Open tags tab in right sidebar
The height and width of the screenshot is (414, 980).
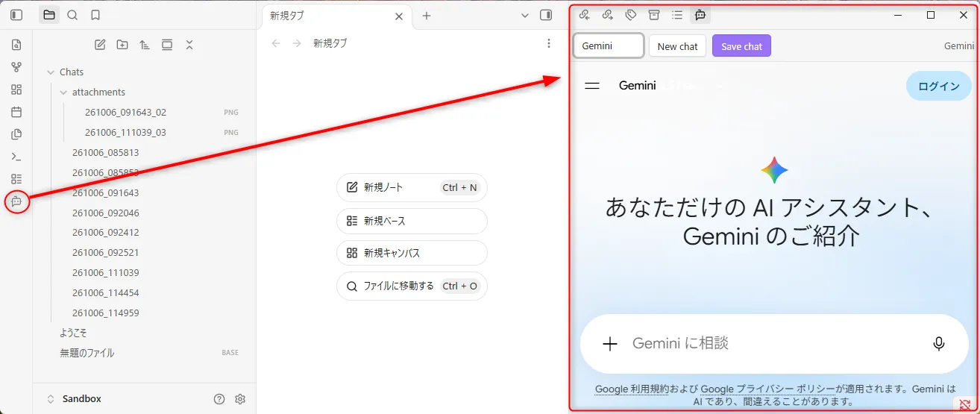point(631,14)
